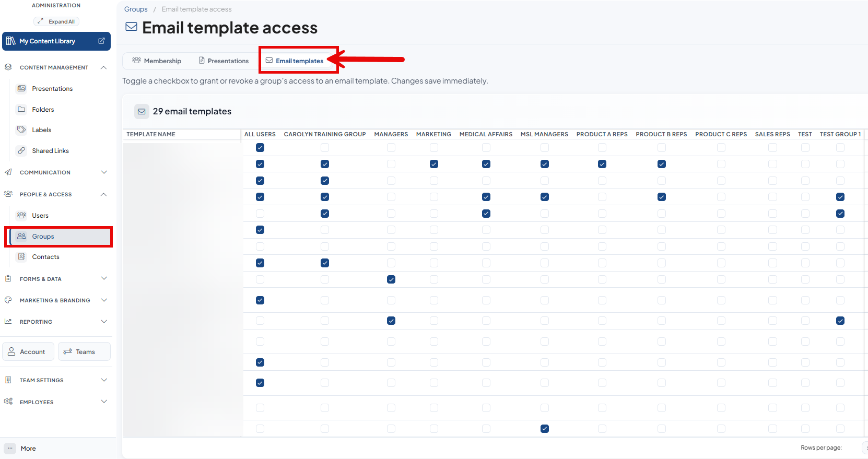The height and width of the screenshot is (459, 868).
Task: Click the More ellipsis icon
Action: [x=10, y=448]
